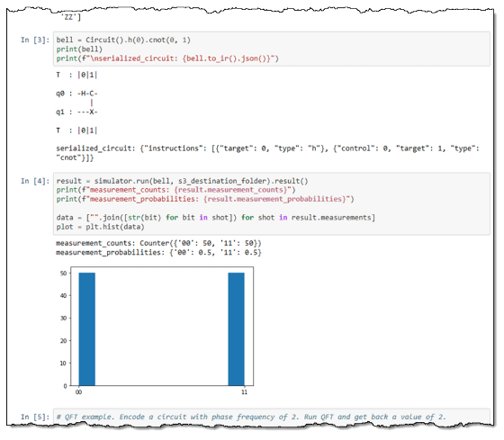
Task: Click the measurement_counts Counter output line
Action: point(158,243)
